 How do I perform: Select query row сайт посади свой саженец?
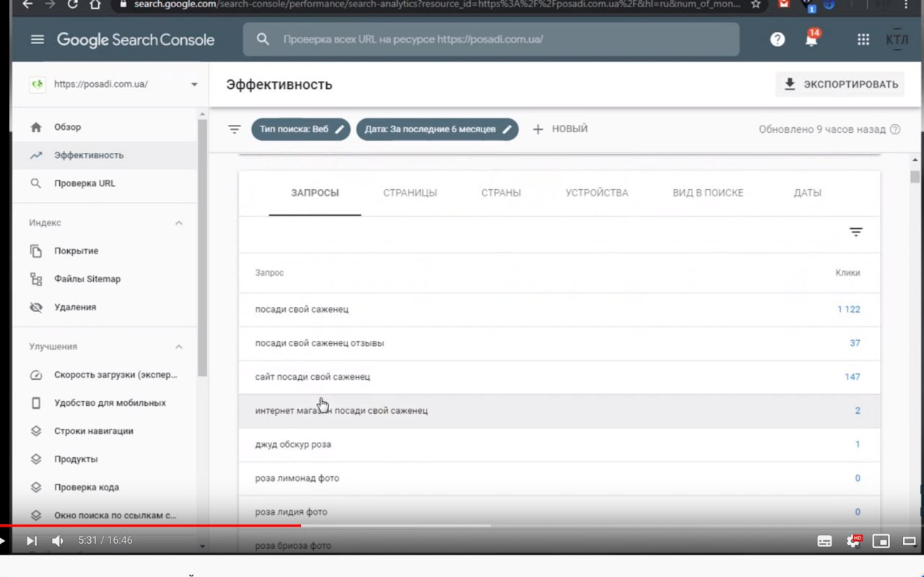tap(559, 377)
